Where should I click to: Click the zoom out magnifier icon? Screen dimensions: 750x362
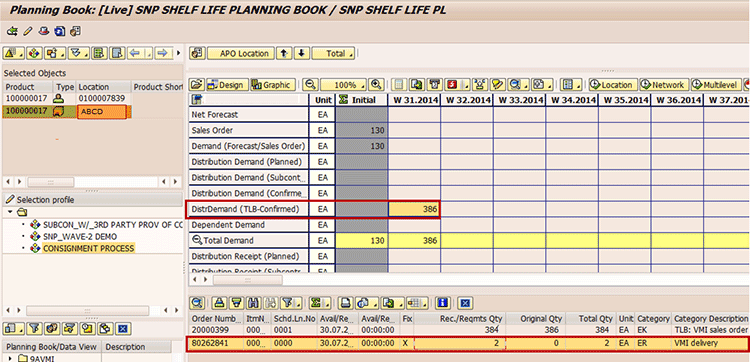311,85
